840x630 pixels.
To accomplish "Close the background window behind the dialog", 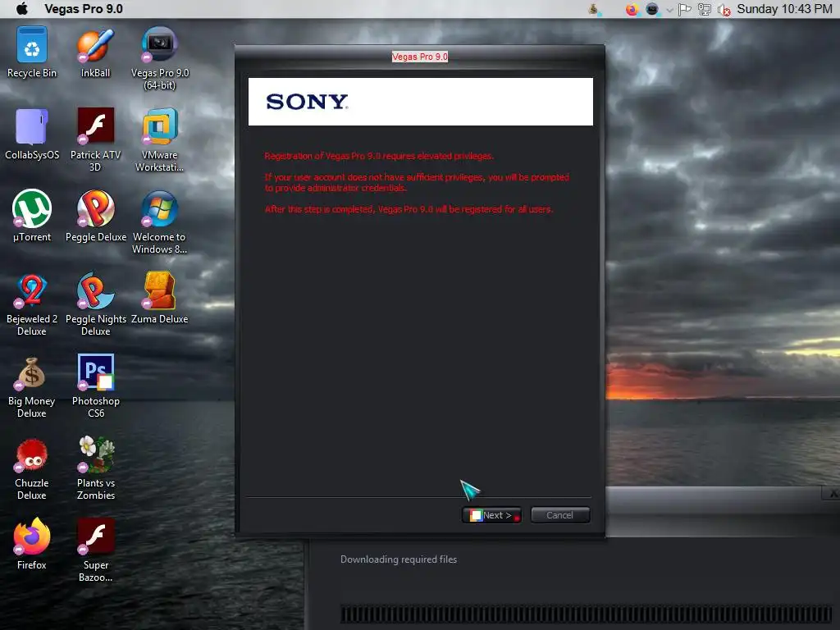I will coord(832,493).
